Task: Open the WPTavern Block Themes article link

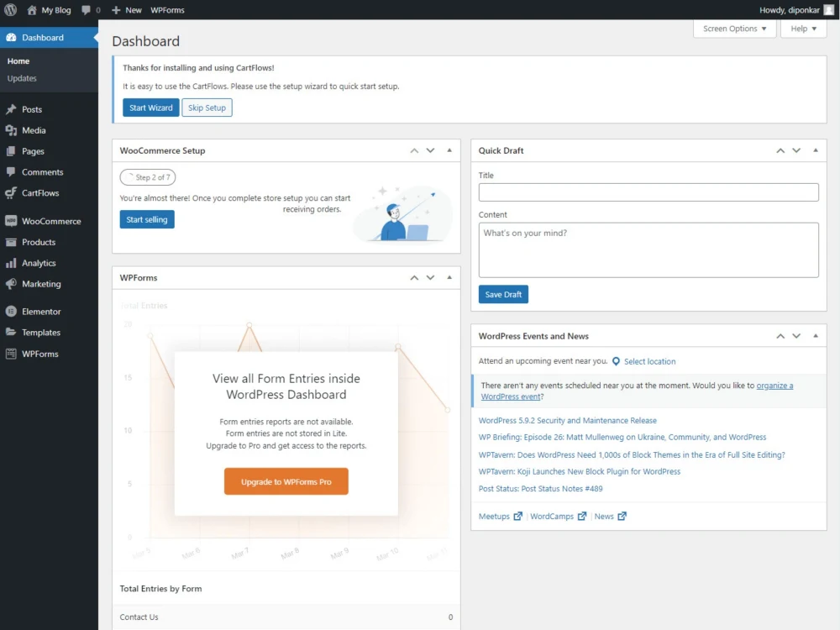Action: 632,454
